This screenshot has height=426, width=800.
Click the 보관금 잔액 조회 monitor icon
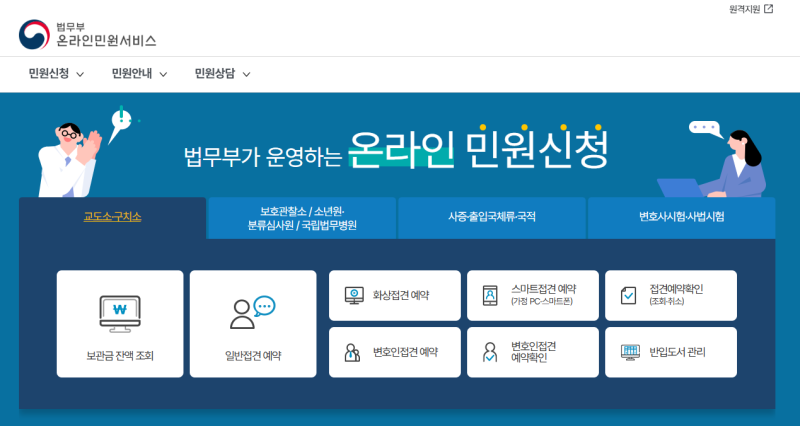[x=120, y=314]
